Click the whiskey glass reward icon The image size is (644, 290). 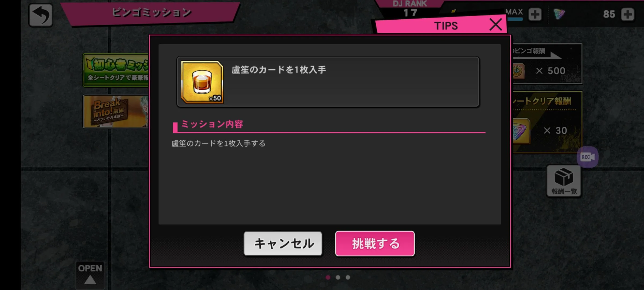click(x=202, y=82)
